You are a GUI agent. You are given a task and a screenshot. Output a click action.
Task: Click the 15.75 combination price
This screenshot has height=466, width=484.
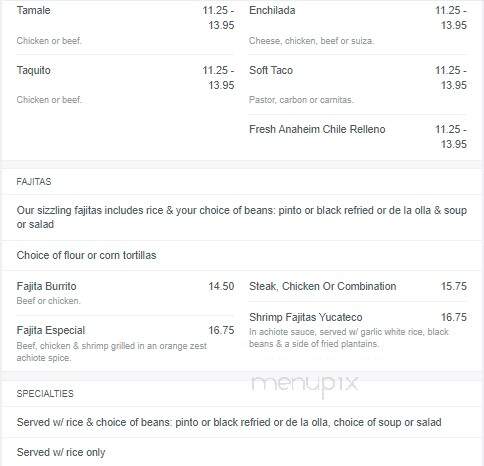(454, 286)
